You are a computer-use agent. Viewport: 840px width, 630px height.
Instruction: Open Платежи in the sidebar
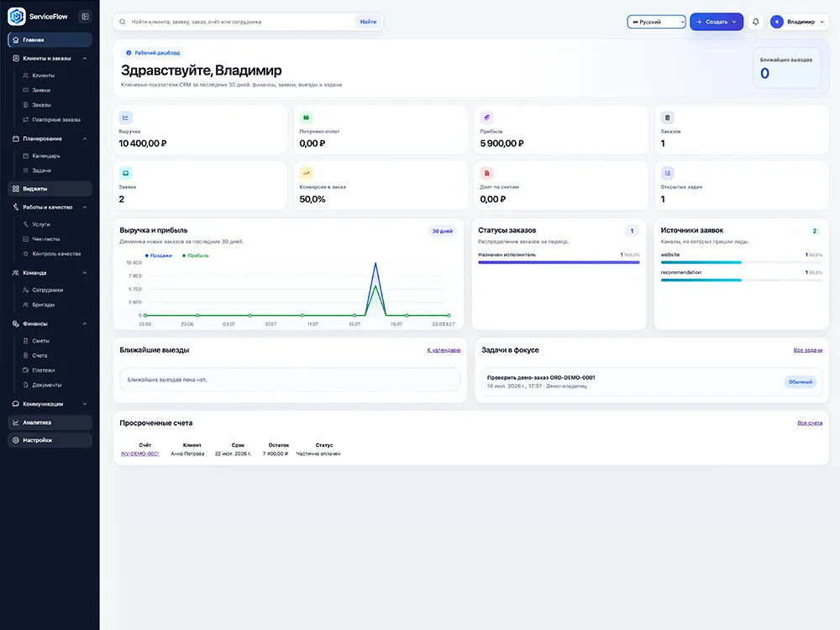point(44,370)
